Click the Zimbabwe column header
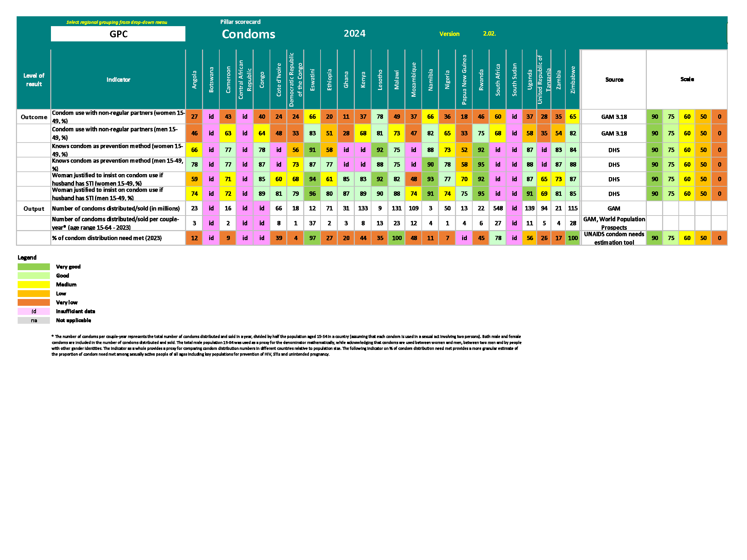Viewport: 747px width, 560px height. point(573,79)
